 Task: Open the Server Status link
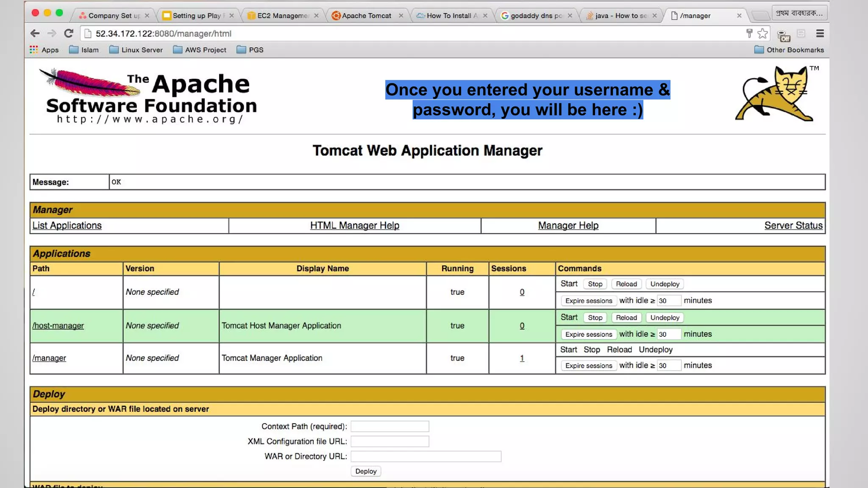point(793,225)
